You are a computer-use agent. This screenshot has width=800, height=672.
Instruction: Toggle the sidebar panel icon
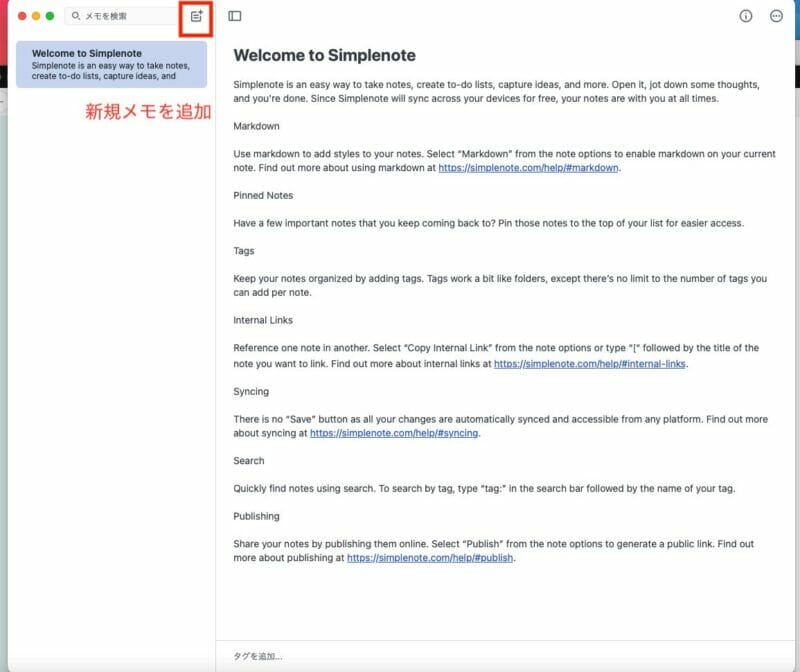pos(234,16)
